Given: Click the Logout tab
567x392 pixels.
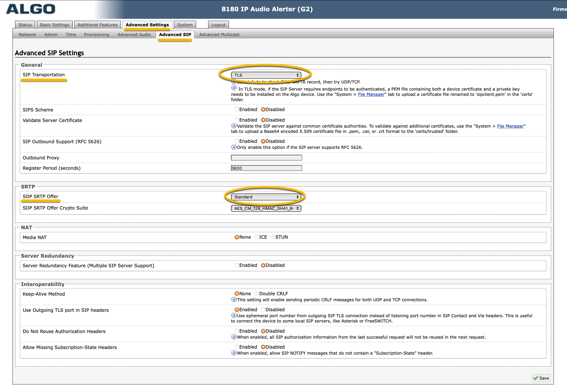Looking at the screenshot, I should (218, 25).
